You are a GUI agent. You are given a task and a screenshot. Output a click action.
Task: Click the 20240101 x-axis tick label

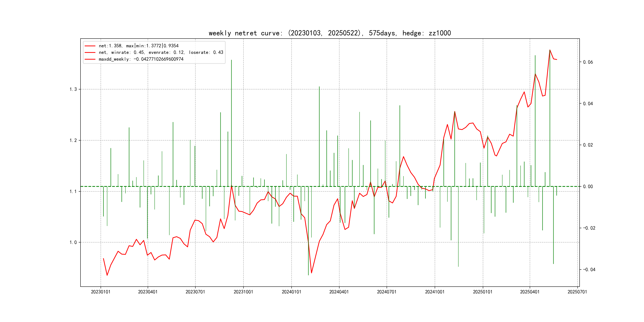(292, 292)
